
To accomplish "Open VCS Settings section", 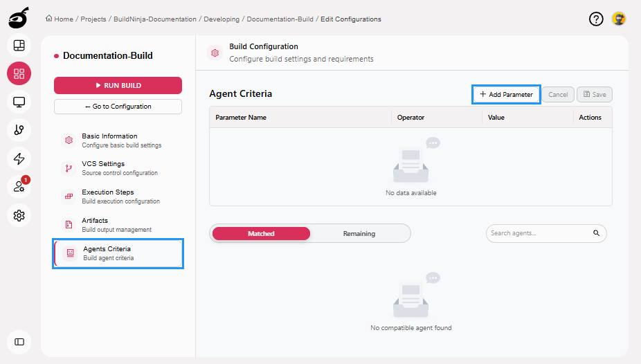I will point(118,168).
